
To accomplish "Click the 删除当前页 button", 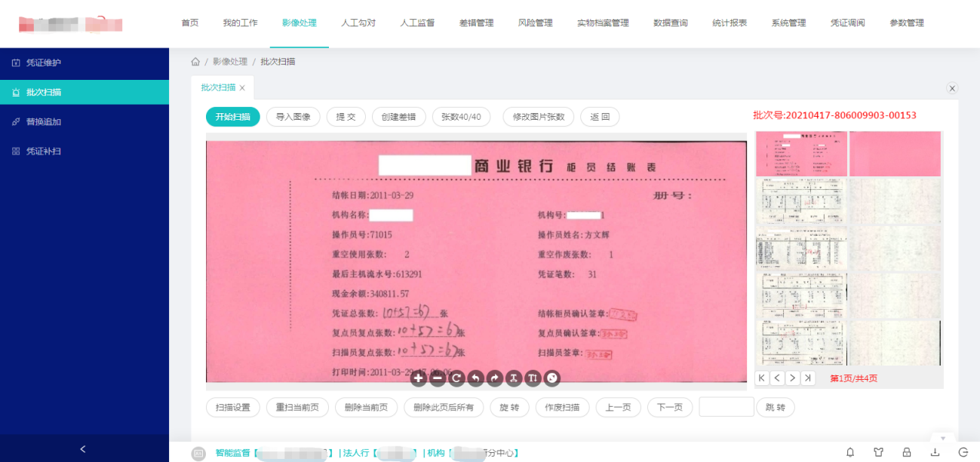I will point(366,408).
